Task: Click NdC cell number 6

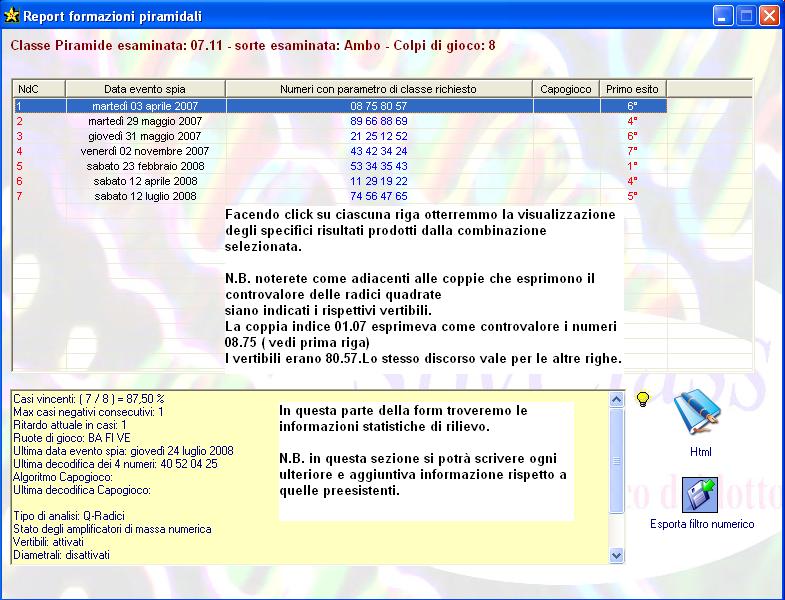Action: point(20,181)
